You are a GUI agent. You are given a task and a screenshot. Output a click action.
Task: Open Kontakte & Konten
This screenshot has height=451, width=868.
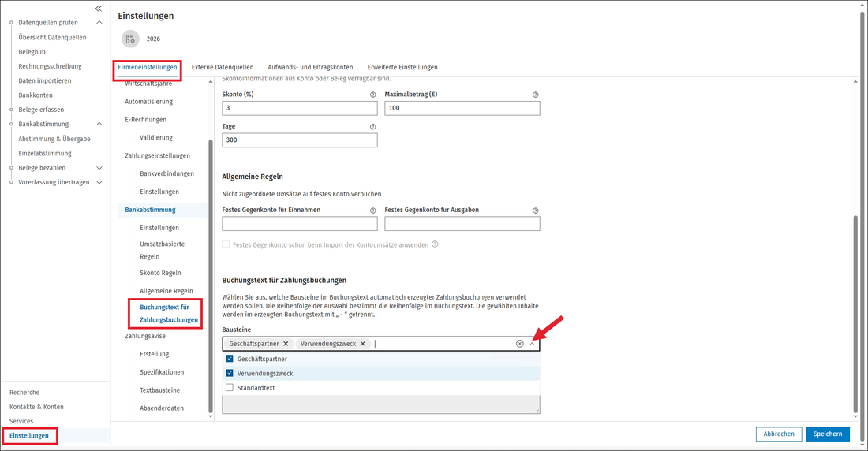(36, 407)
